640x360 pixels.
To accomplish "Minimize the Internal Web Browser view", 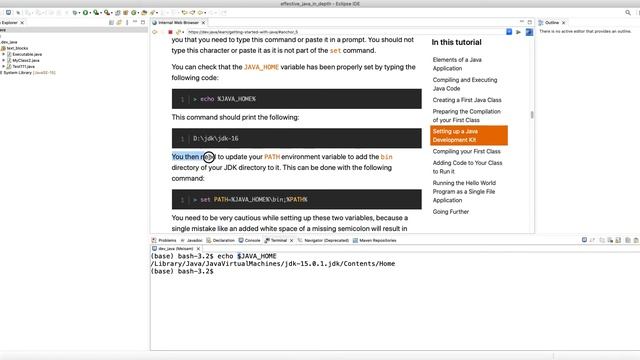I will [522, 21].
